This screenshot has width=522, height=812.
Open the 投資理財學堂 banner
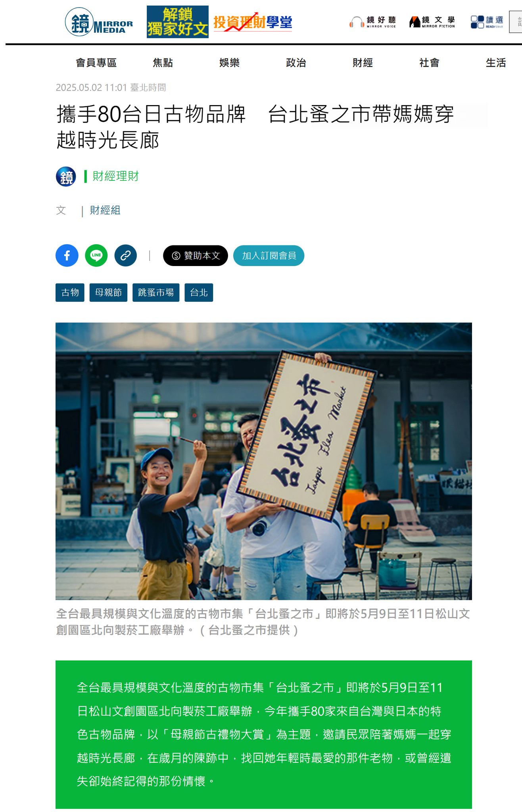(x=253, y=23)
